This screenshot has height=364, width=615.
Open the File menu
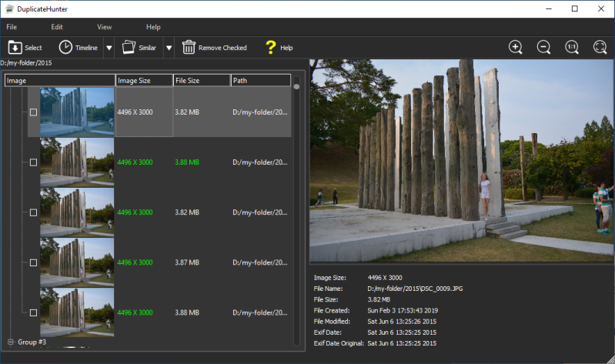pyautogui.click(x=12, y=27)
